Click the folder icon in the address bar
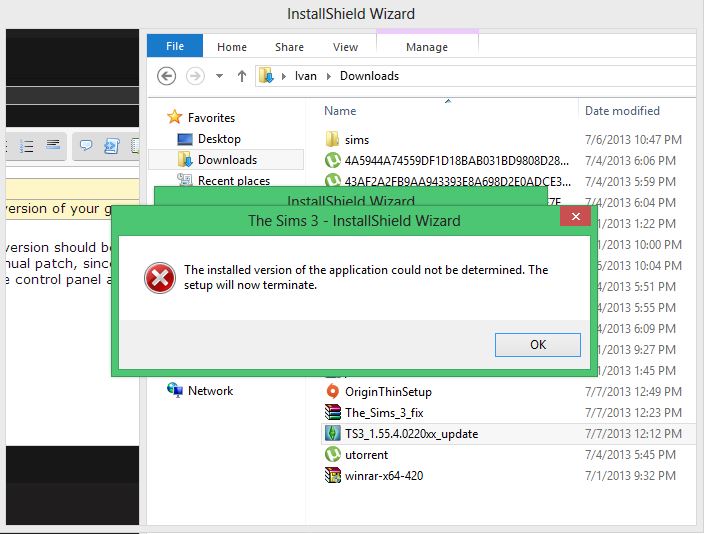This screenshot has height=534, width=704. [x=266, y=75]
